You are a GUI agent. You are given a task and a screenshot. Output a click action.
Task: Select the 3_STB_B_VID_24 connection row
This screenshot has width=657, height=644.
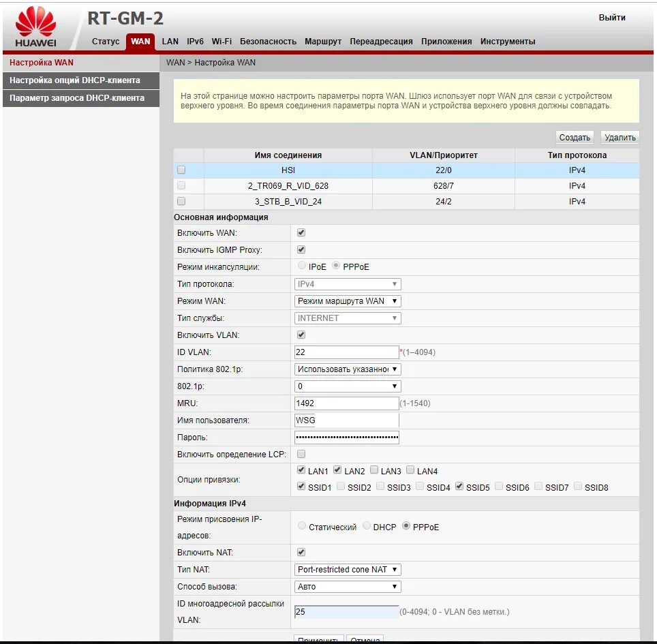tap(406, 202)
